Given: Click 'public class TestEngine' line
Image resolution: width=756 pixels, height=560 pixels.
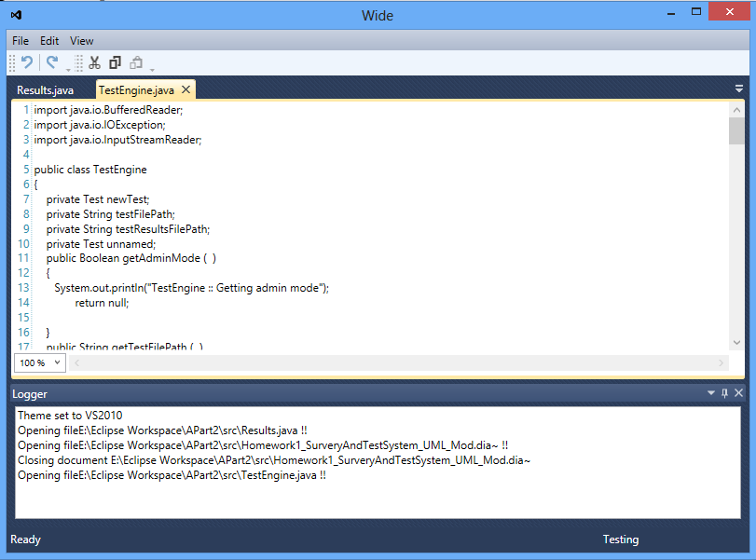Looking at the screenshot, I should (x=90, y=170).
